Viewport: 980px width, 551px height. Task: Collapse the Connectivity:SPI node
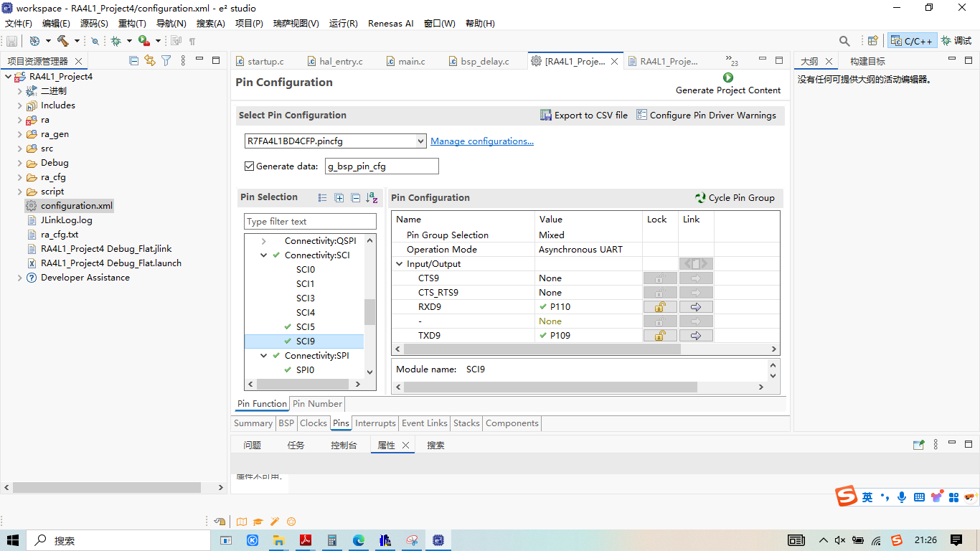click(263, 356)
